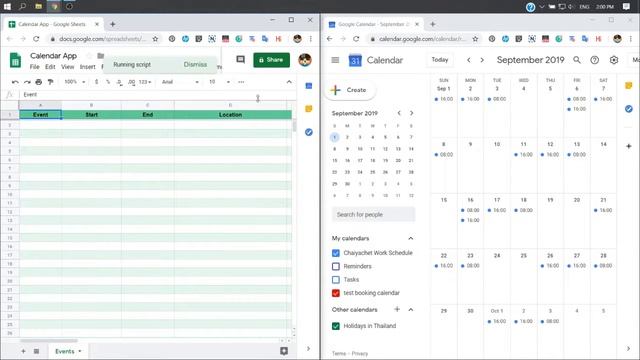The height and width of the screenshot is (360, 640).
Task: Click the Redo icon in Sheets toolbar
Action: 27,82
